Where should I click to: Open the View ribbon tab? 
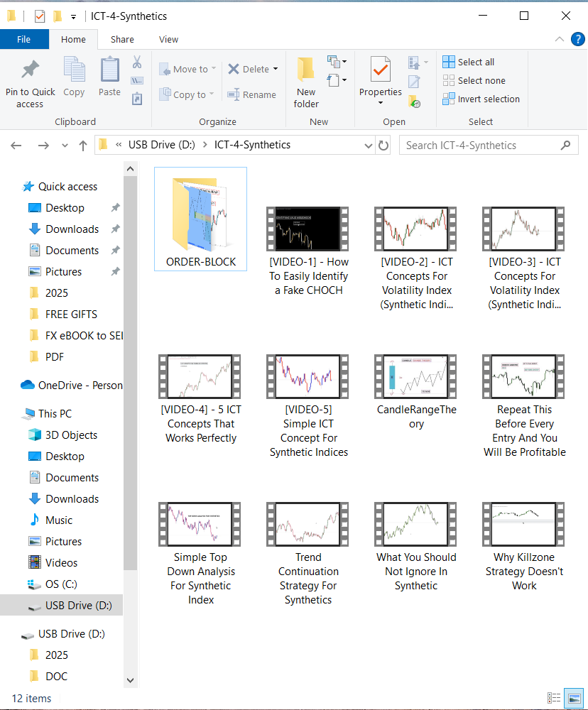[168, 40]
